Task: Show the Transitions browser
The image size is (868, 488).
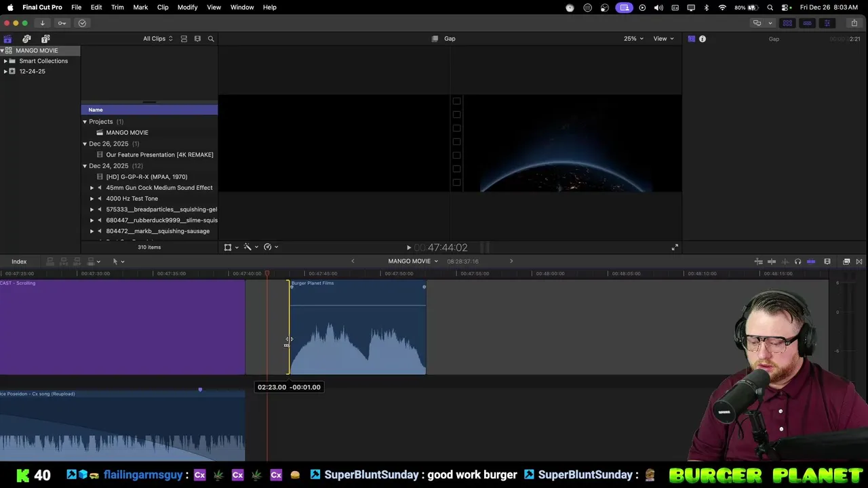Action: [x=859, y=262]
